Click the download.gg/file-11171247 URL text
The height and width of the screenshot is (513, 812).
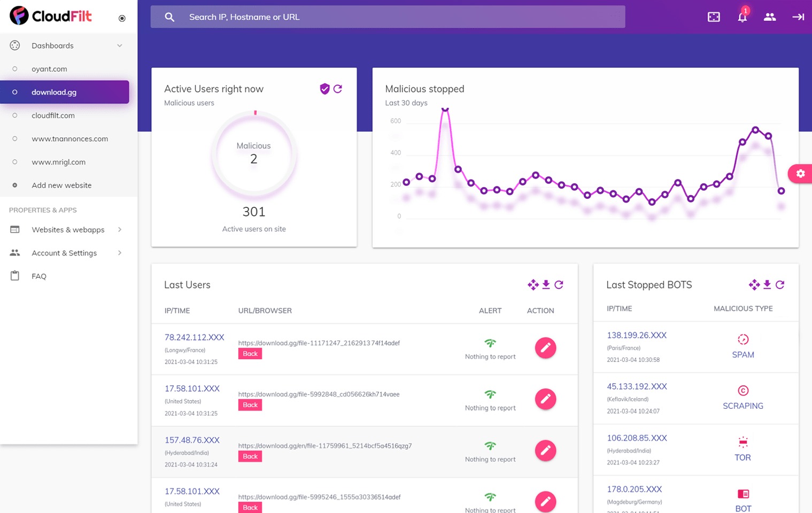click(x=319, y=343)
